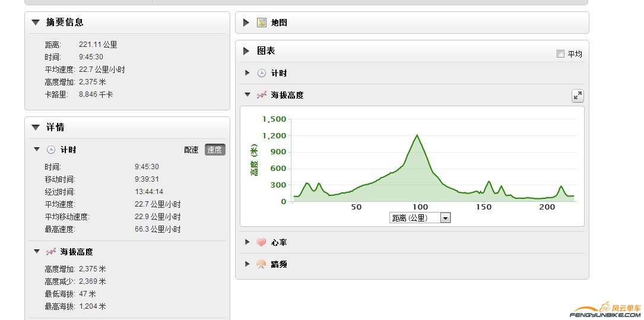Click the heart icon beside 心率
This screenshot has height=320, width=644.
(x=261, y=242)
